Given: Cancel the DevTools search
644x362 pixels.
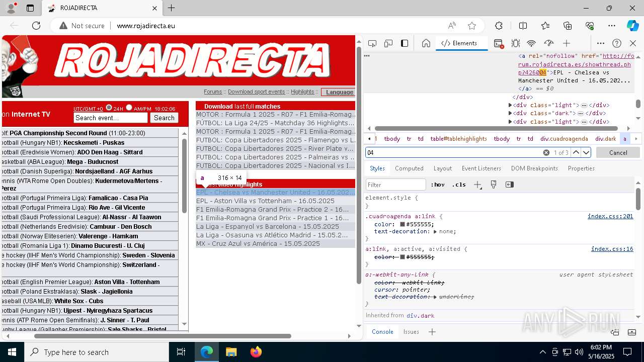Looking at the screenshot, I should [618, 152].
